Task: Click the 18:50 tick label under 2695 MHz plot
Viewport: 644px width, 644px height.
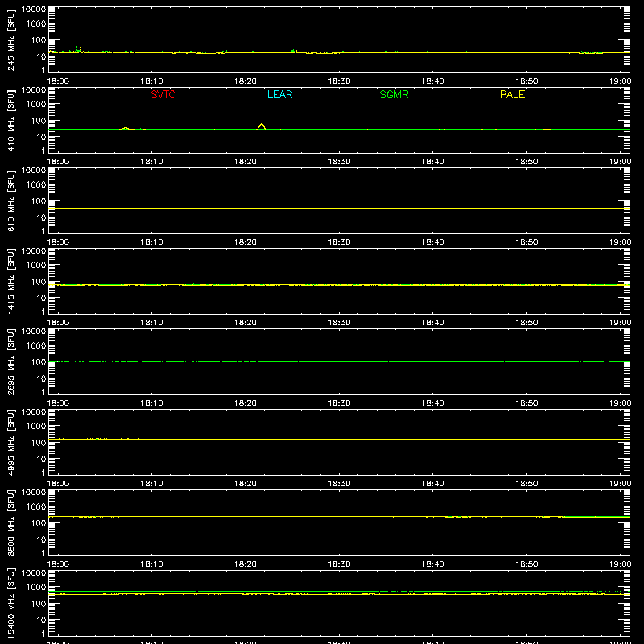Action: tap(526, 403)
